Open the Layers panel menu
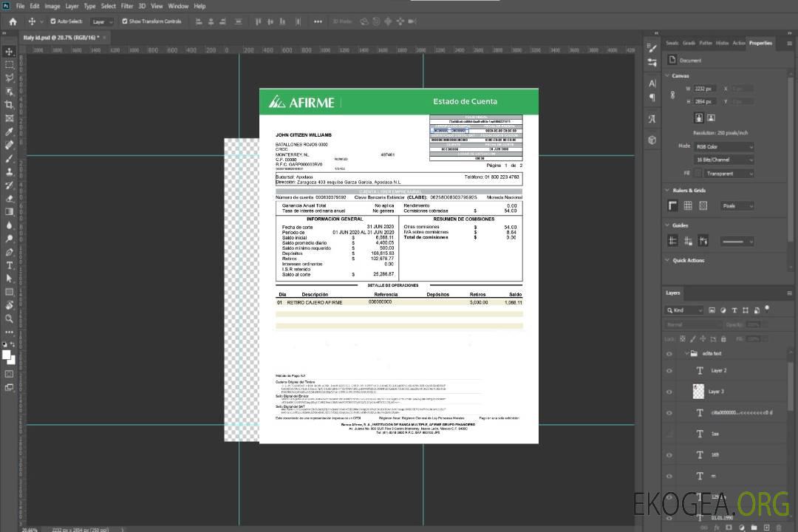 (x=789, y=293)
